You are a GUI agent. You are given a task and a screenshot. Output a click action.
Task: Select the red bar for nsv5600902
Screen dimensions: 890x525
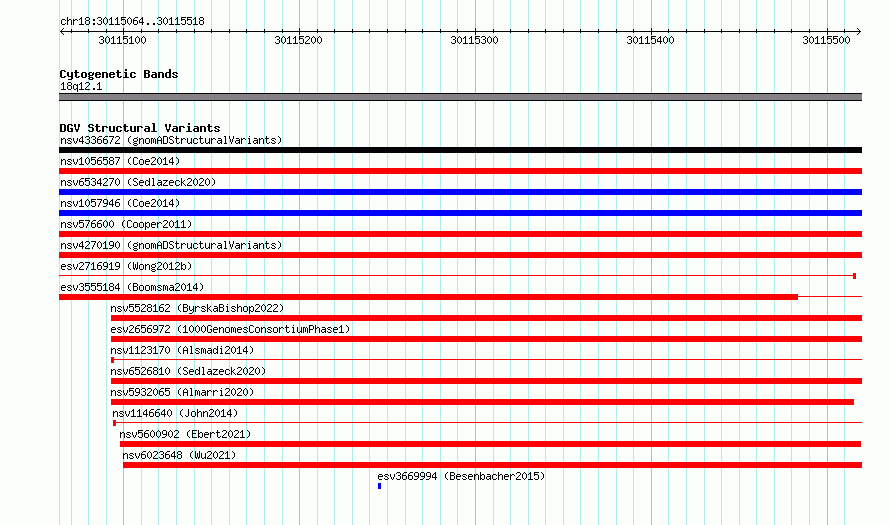(490, 444)
